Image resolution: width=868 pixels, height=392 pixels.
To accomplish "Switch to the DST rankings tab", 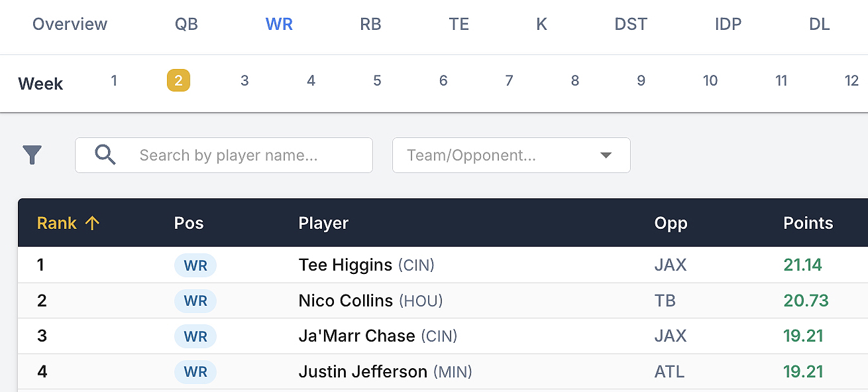I will (630, 24).
